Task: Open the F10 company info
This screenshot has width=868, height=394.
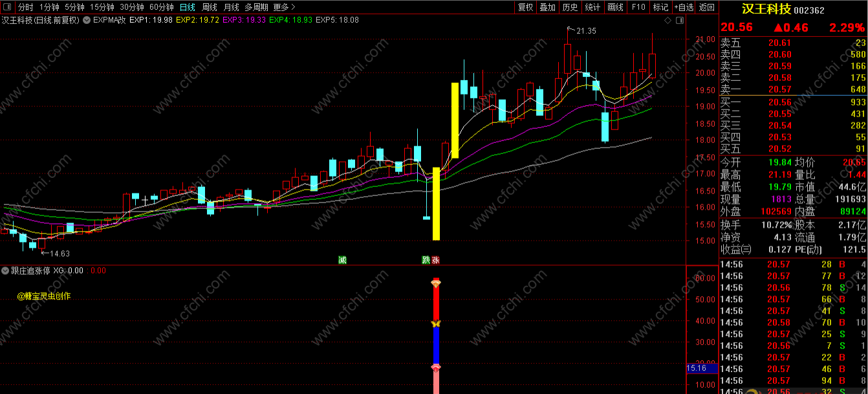Action: (638, 7)
